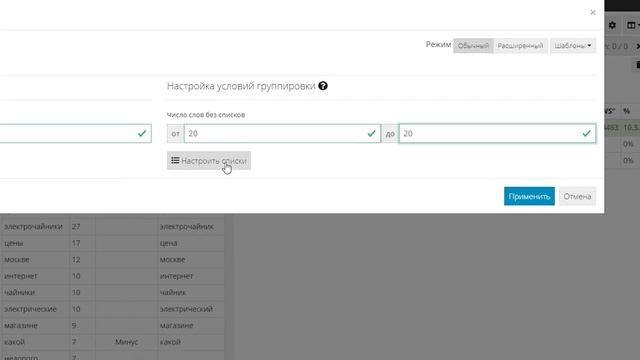Click the count '12' cell

(x=83, y=260)
